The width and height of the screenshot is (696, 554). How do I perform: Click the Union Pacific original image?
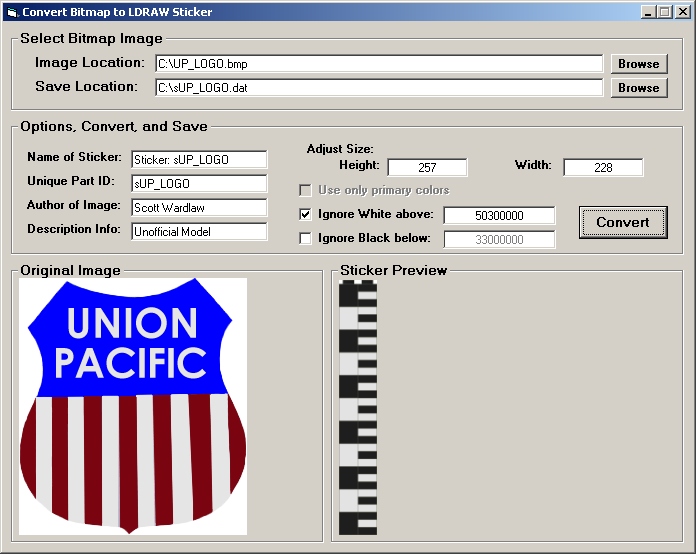[x=133, y=406]
